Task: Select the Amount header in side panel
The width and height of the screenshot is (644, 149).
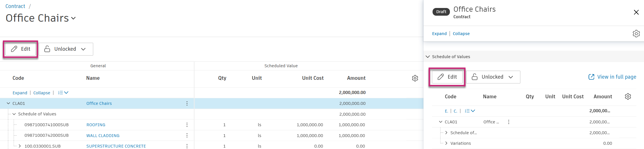Action: [x=603, y=97]
